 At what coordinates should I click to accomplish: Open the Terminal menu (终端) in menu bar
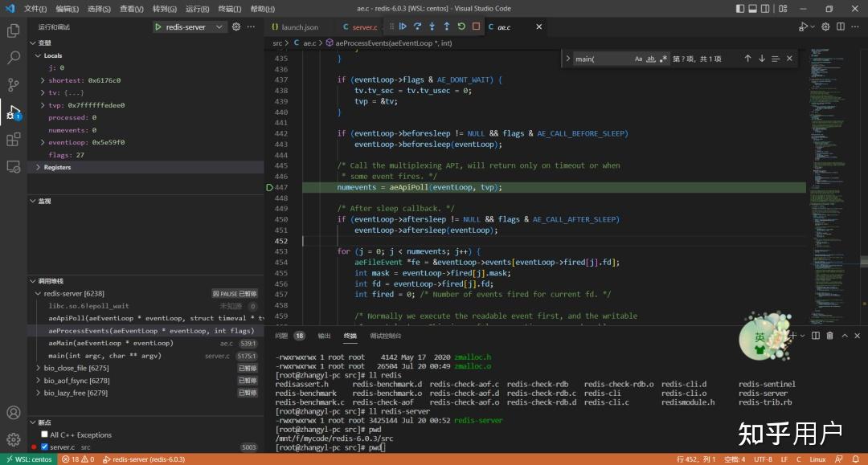(230, 9)
